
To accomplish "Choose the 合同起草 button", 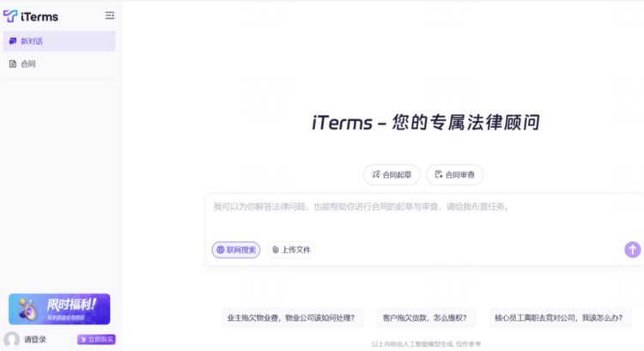I will coord(392,175).
